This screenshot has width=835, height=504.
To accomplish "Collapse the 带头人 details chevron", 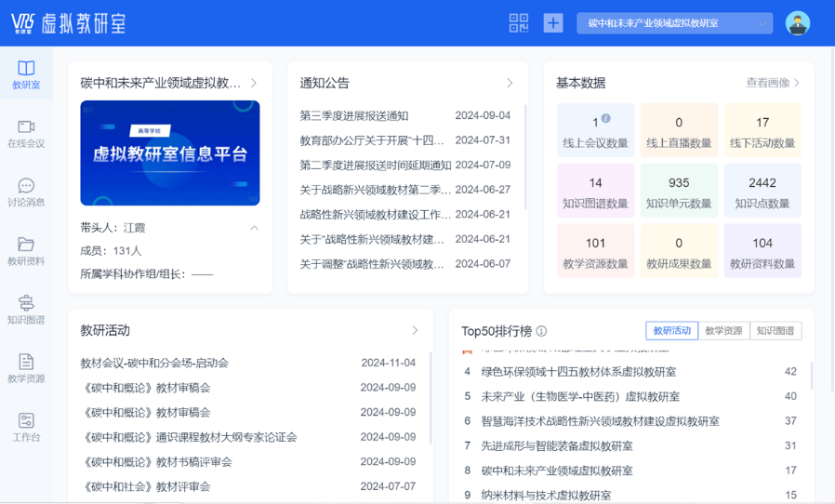I will coord(254,228).
